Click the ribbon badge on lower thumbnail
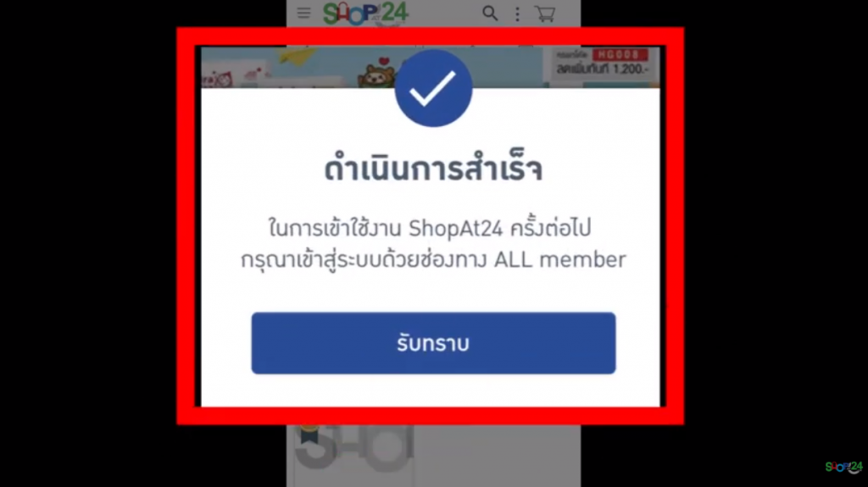 (309, 434)
